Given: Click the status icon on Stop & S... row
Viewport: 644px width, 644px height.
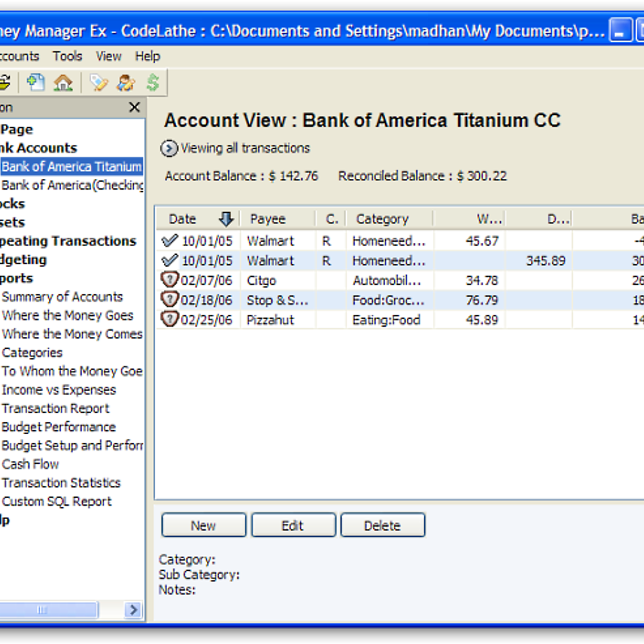Looking at the screenshot, I should point(169,299).
